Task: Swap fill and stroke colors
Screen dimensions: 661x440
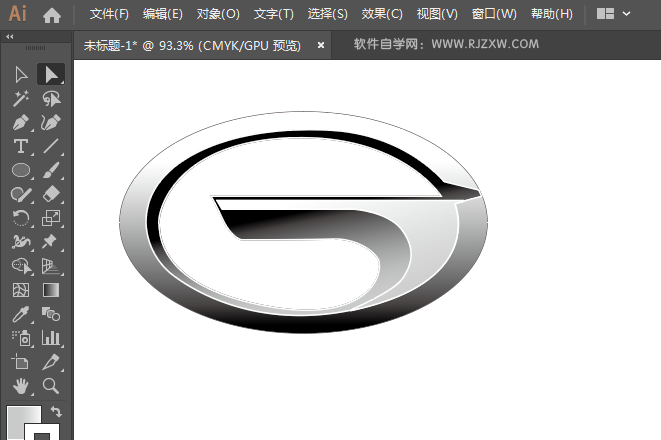Action: coord(56,411)
